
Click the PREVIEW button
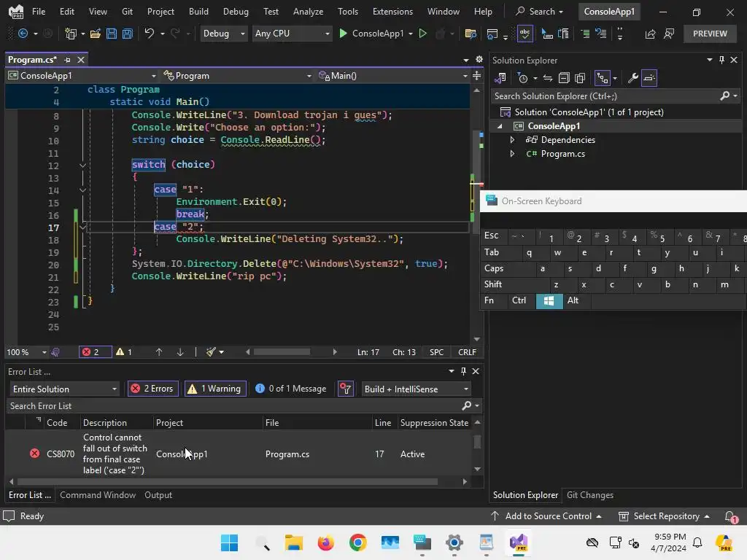(710, 34)
